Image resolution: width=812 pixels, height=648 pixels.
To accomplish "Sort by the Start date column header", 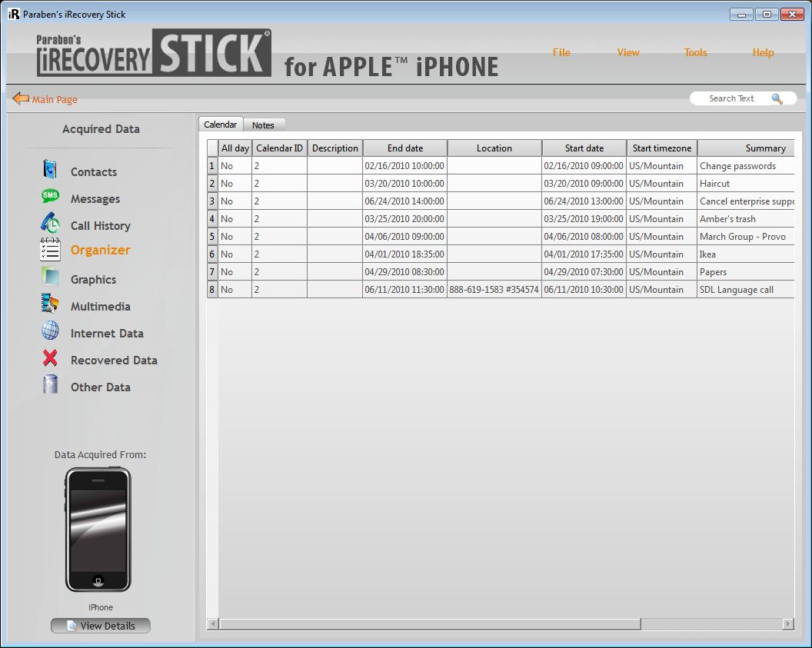I will 584,148.
